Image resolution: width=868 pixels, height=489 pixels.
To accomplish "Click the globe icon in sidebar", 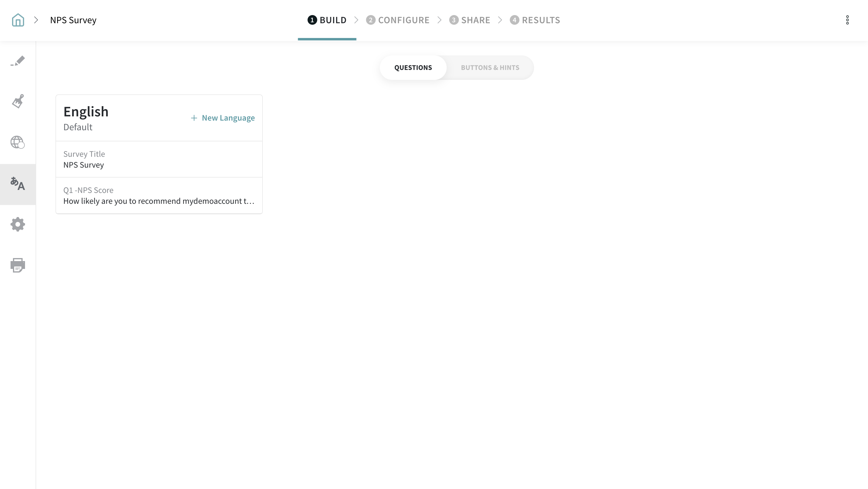I will click(18, 142).
